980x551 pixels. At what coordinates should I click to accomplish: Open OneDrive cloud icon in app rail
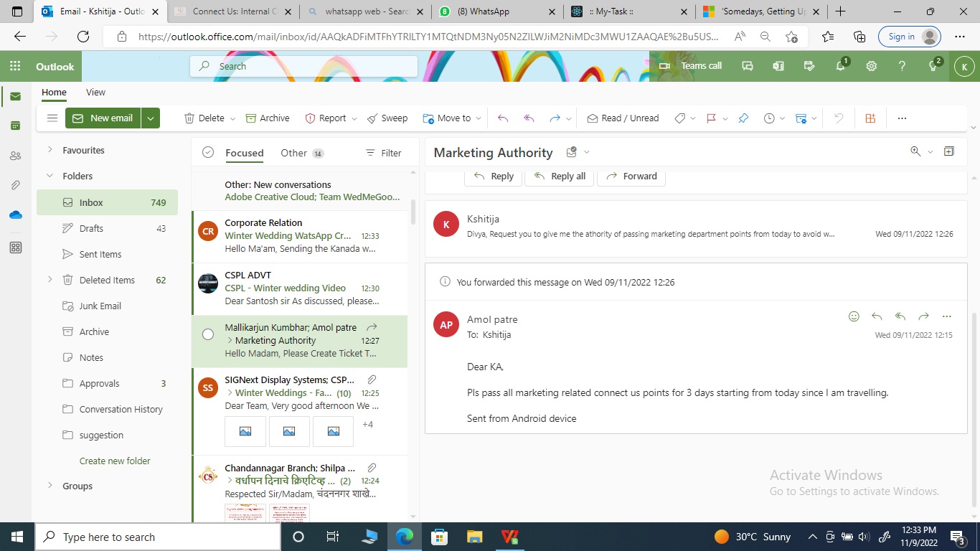[x=15, y=215]
